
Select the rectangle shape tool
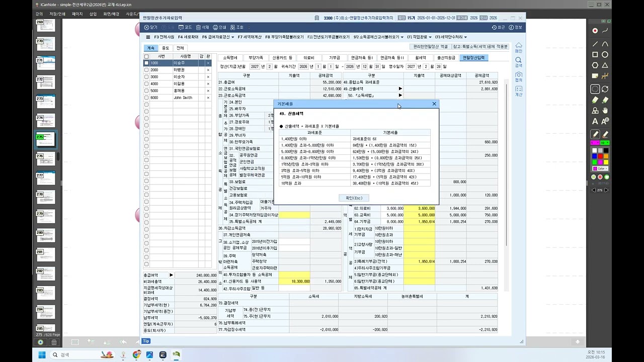pyautogui.click(x=595, y=55)
